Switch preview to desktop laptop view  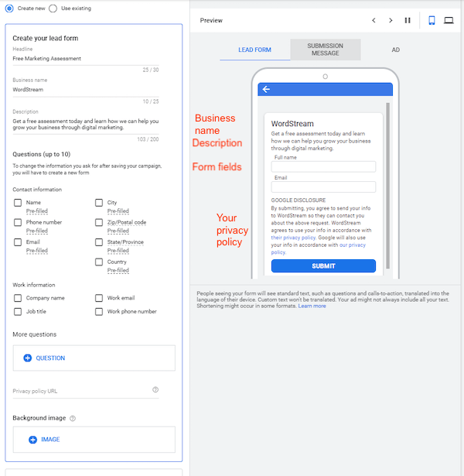pyautogui.click(x=449, y=20)
